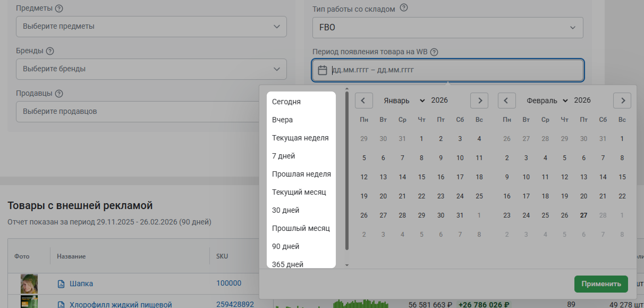Screen dimensions: 644x308
Task: Go to previous month from Январь calendar
Action: [364, 101]
